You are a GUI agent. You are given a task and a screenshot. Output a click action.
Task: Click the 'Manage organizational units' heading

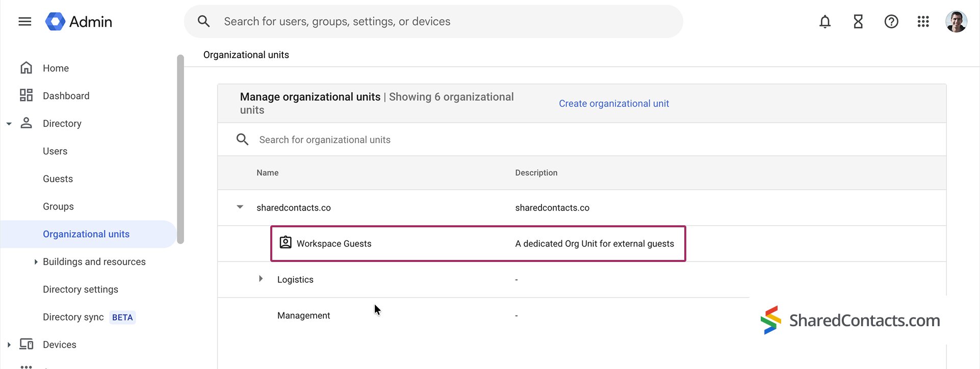310,97
